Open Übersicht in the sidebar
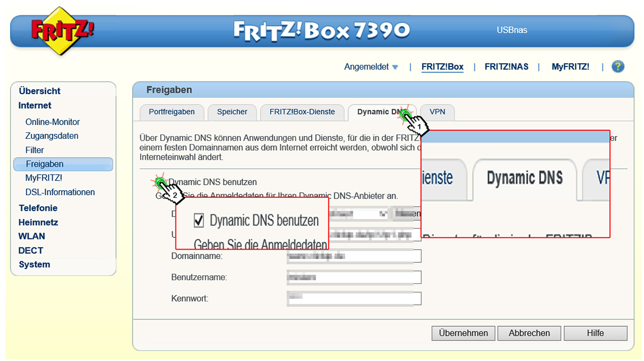 pyautogui.click(x=40, y=91)
